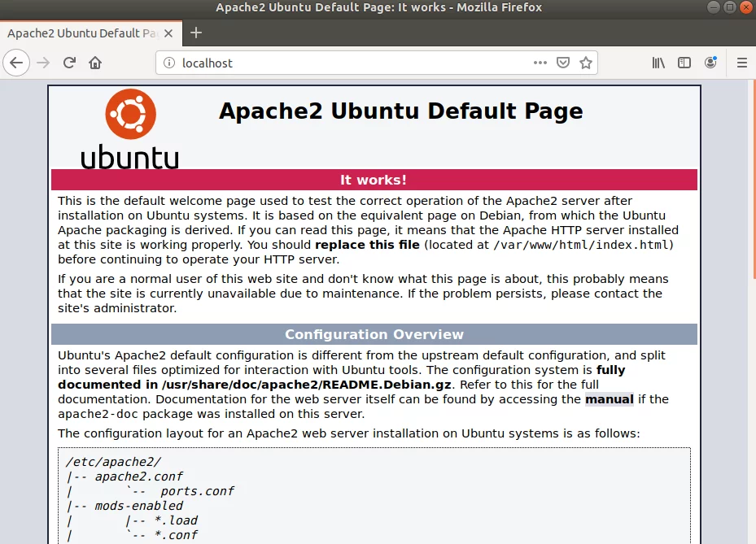The width and height of the screenshot is (756, 544).
Task: Click the It works! banner
Action: coord(374,180)
